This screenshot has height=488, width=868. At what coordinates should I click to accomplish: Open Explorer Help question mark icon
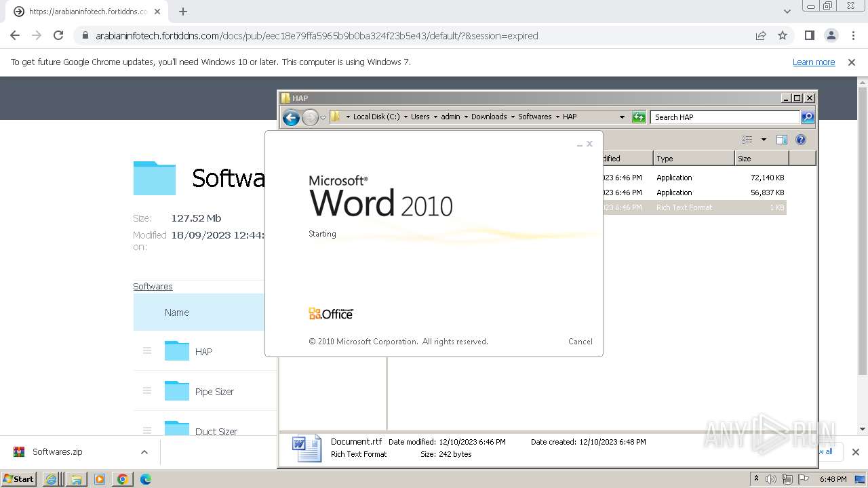coord(801,140)
